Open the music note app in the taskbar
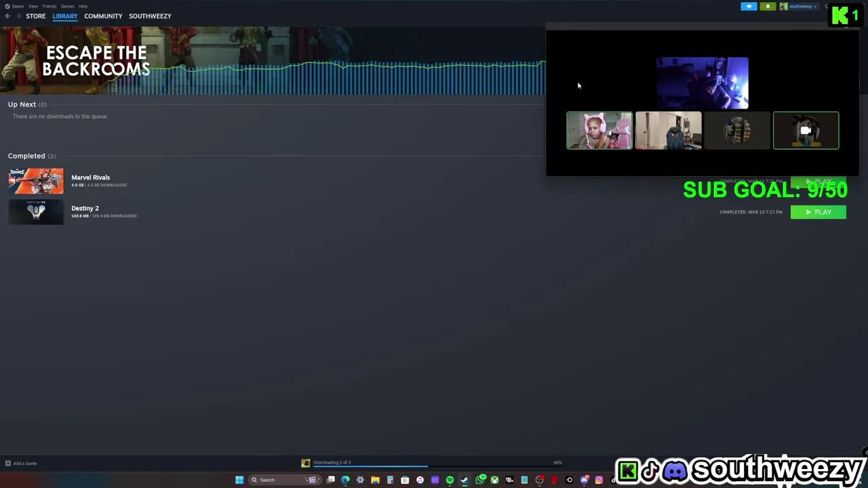Screen dimensions: 868x488 point(420,480)
